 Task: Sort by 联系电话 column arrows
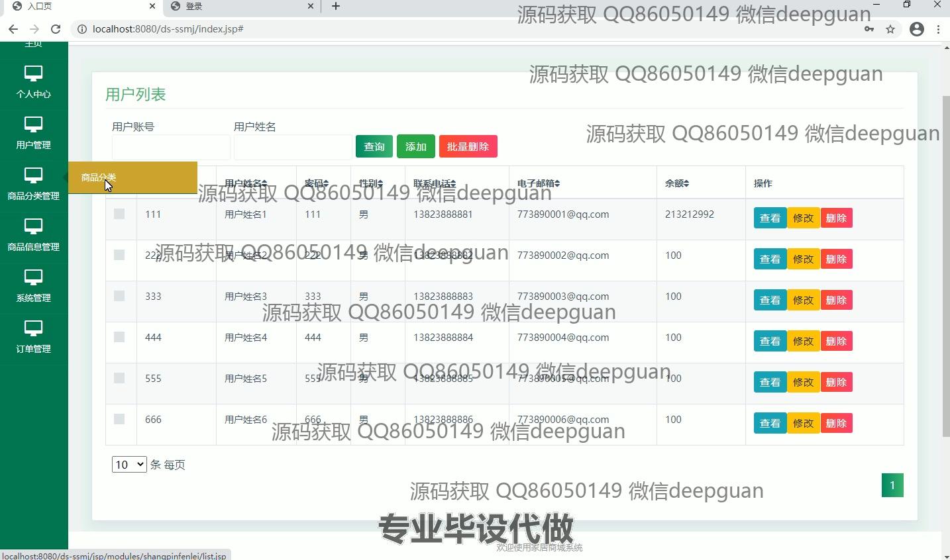click(x=453, y=183)
